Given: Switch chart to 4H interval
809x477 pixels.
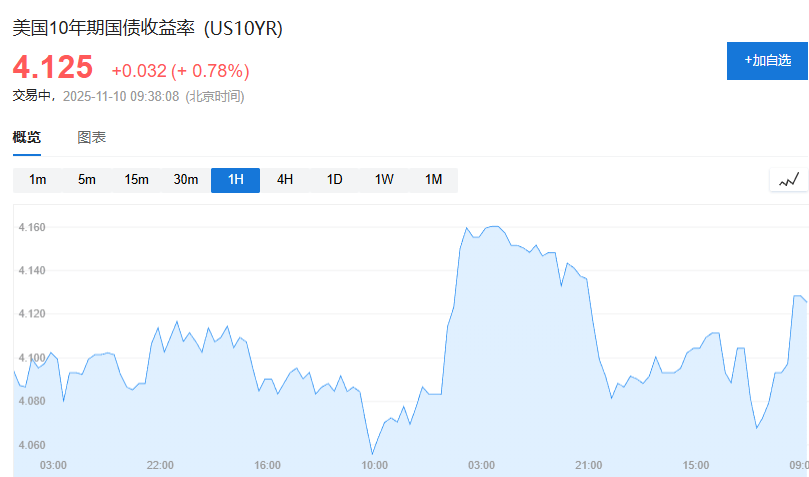Looking at the screenshot, I should click(285, 180).
